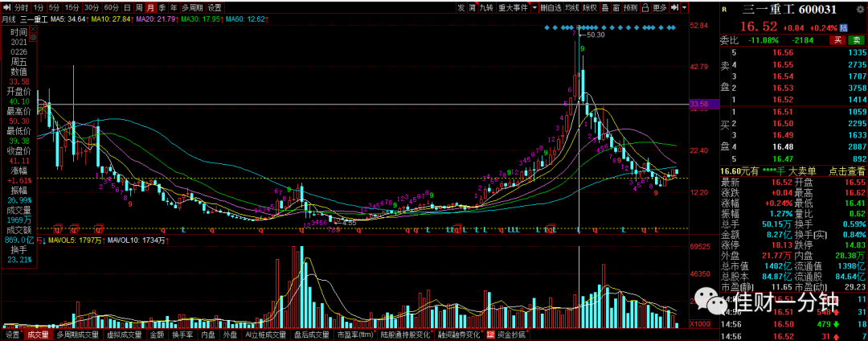Click the 窗 window icon in toolbar
This screenshot has width=868, height=341.
click(x=616, y=8)
